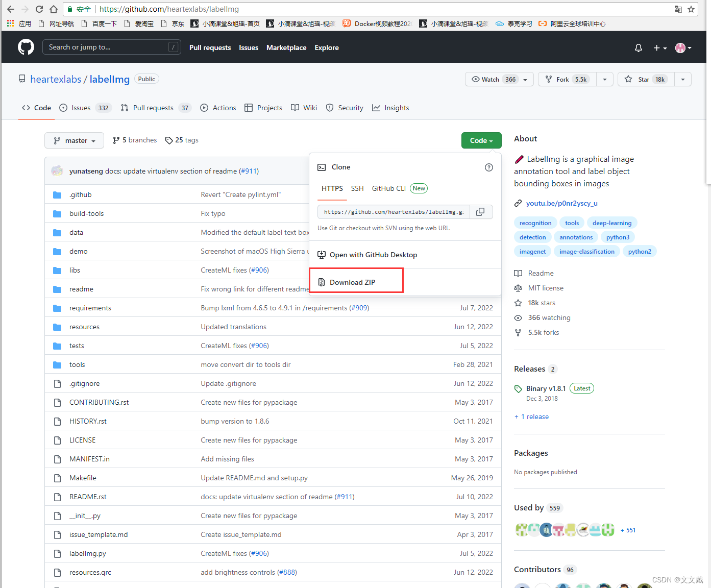Open the .github folder
The height and width of the screenshot is (588, 711).
tap(80, 194)
